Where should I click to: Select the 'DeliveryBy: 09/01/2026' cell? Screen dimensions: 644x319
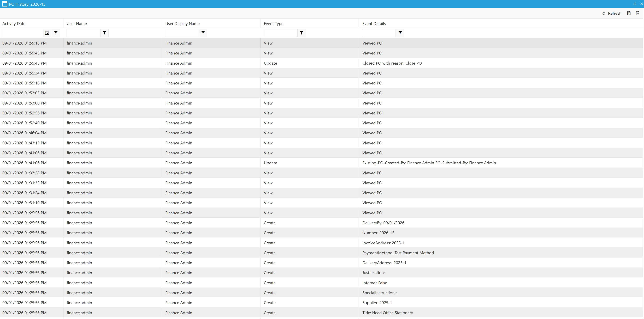501,223
